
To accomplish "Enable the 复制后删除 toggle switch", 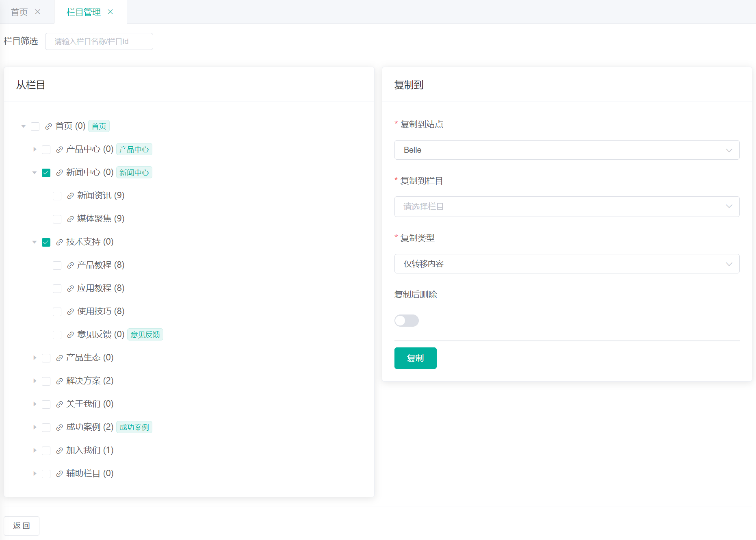I will click(406, 321).
